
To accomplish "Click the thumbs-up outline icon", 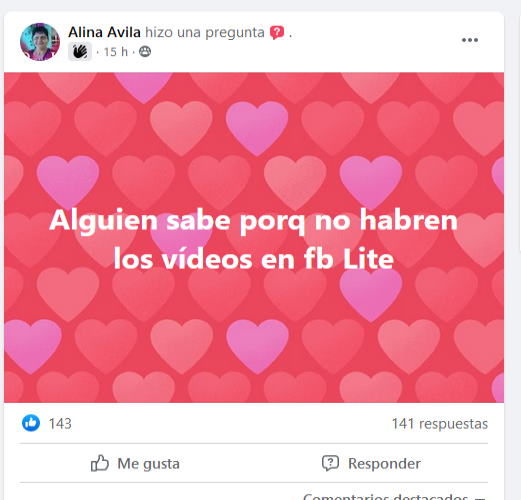I will coord(100,463).
